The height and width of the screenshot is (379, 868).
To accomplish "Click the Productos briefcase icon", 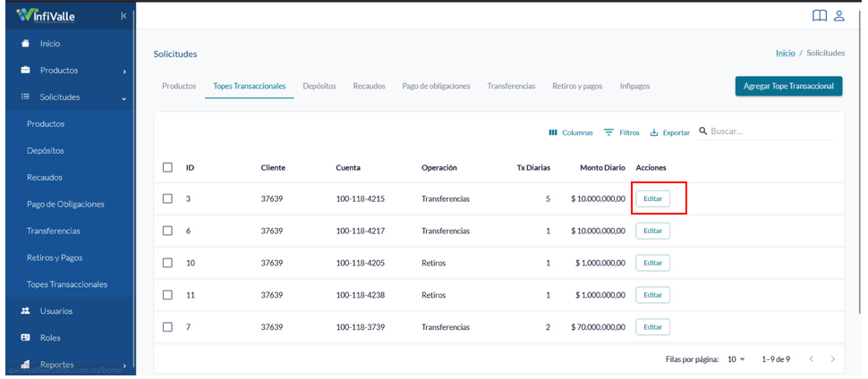I will pyautogui.click(x=25, y=71).
